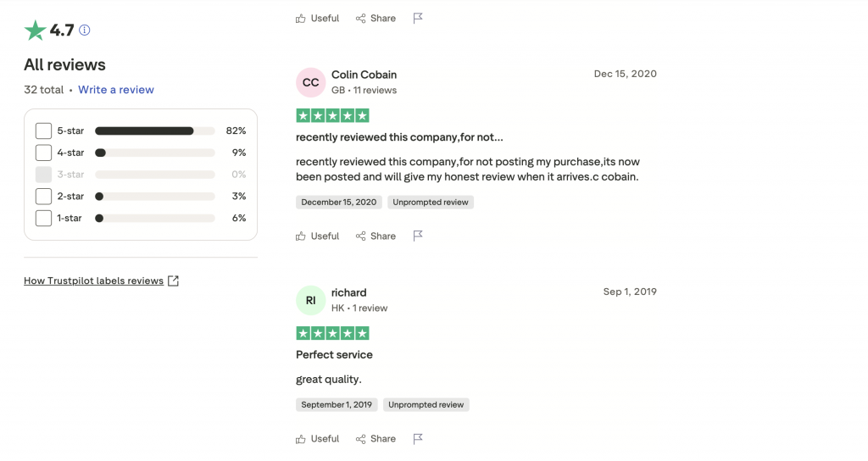Click the 5-star 82% rating bar
The image size is (868, 461).
tap(154, 131)
